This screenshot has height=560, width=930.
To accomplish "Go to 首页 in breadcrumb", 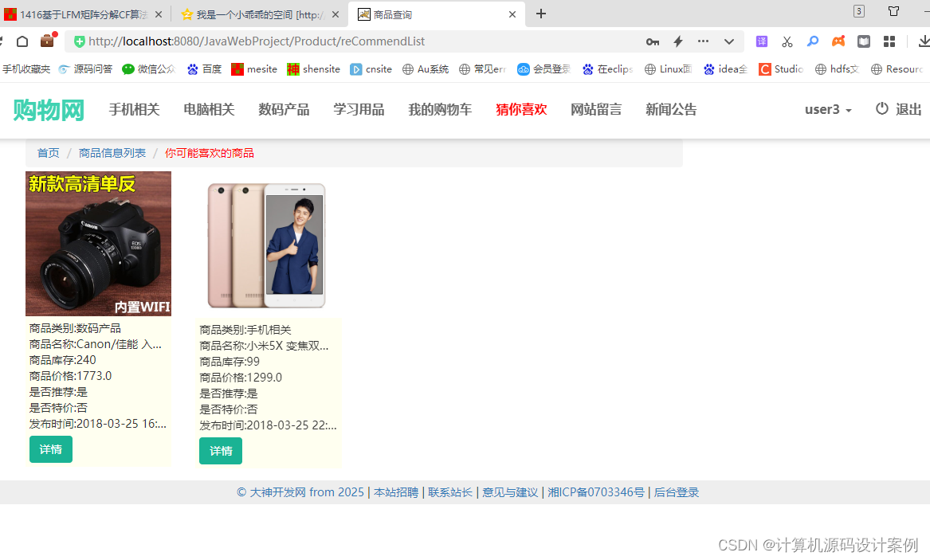I will click(x=48, y=153).
